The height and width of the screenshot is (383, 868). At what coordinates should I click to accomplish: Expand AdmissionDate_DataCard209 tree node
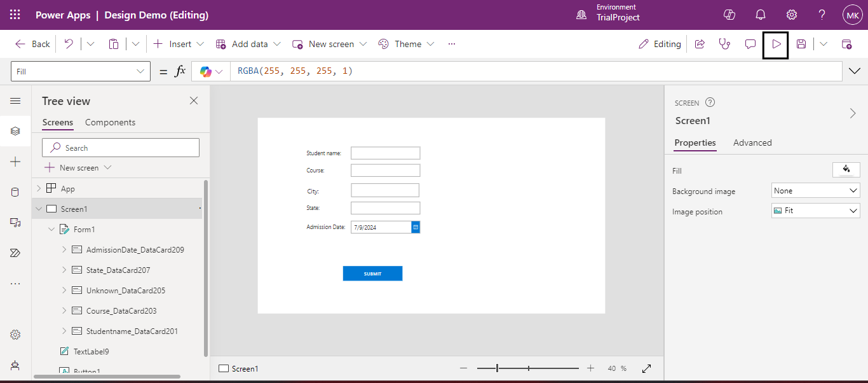(x=64, y=250)
